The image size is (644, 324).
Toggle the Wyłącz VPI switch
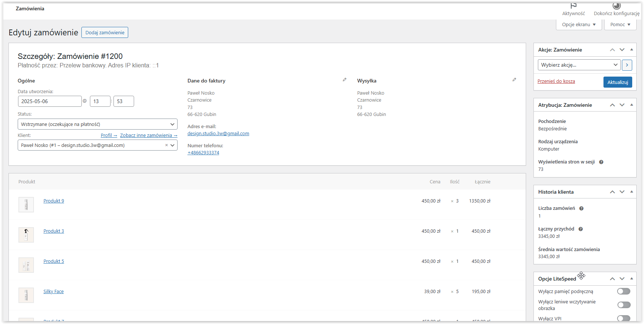(x=623, y=318)
